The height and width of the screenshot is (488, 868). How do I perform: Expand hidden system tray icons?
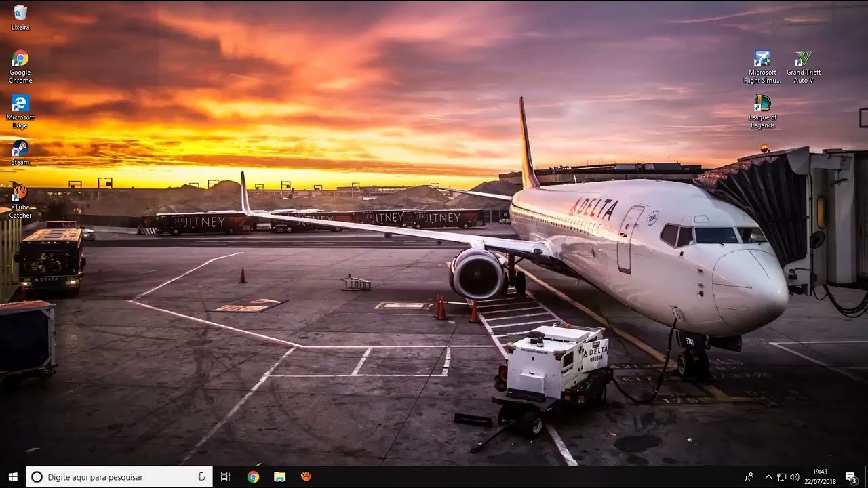point(768,477)
